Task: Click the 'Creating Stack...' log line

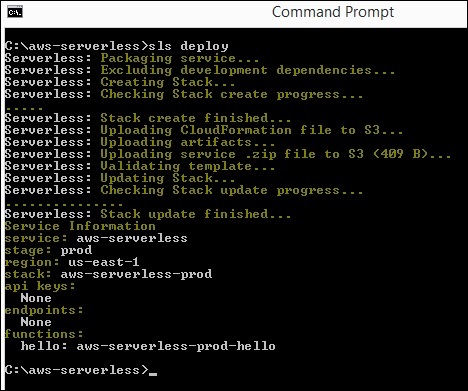Action: click(x=120, y=82)
